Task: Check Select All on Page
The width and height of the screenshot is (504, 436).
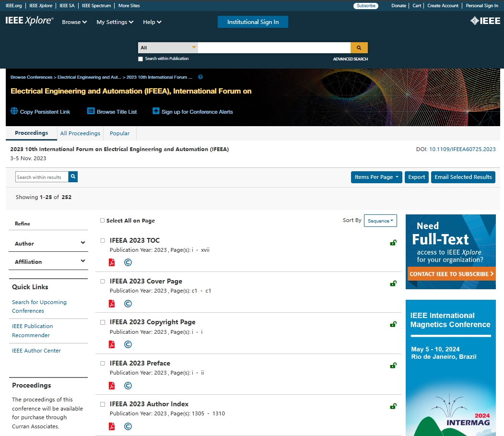Action: [102, 220]
